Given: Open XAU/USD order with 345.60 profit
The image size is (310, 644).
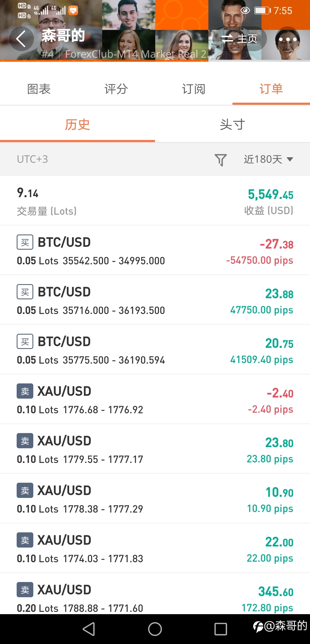Looking at the screenshot, I should (155, 594).
